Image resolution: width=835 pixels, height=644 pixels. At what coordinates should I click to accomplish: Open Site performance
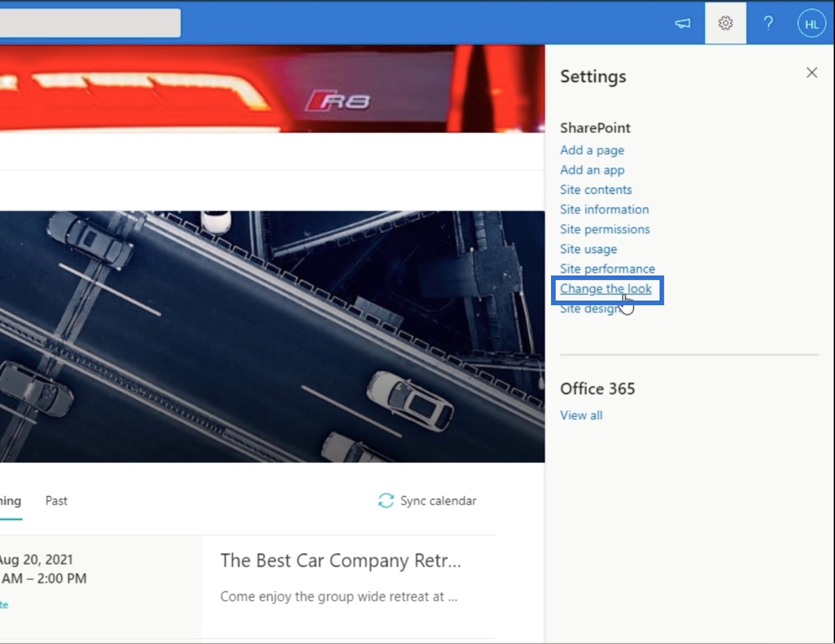[x=607, y=268]
